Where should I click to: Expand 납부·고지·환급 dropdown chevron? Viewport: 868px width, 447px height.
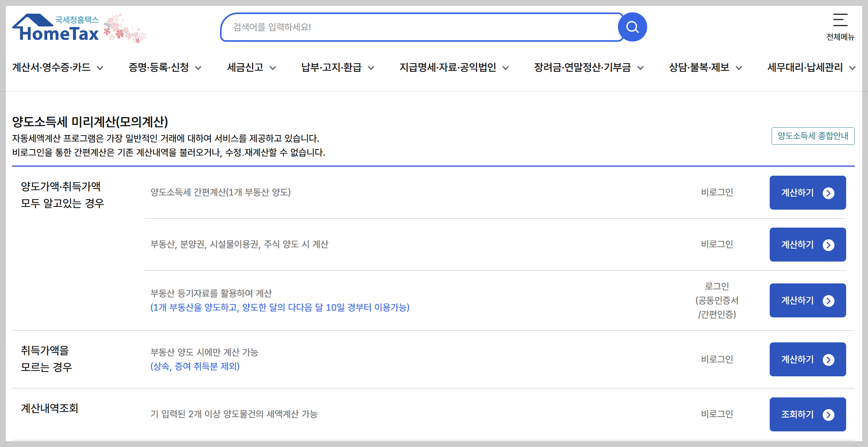pos(371,68)
